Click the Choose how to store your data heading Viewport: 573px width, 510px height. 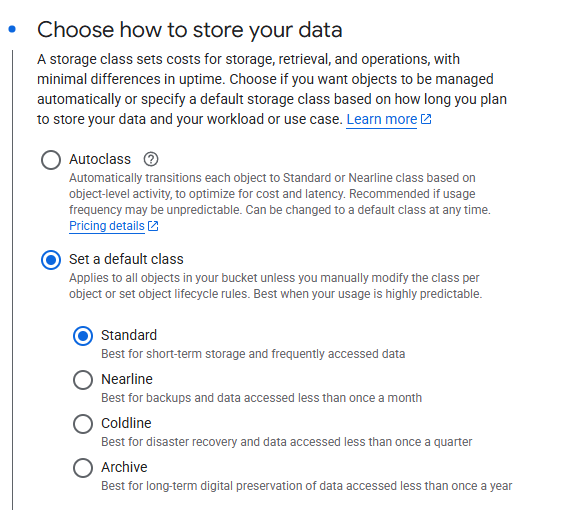tap(190, 30)
